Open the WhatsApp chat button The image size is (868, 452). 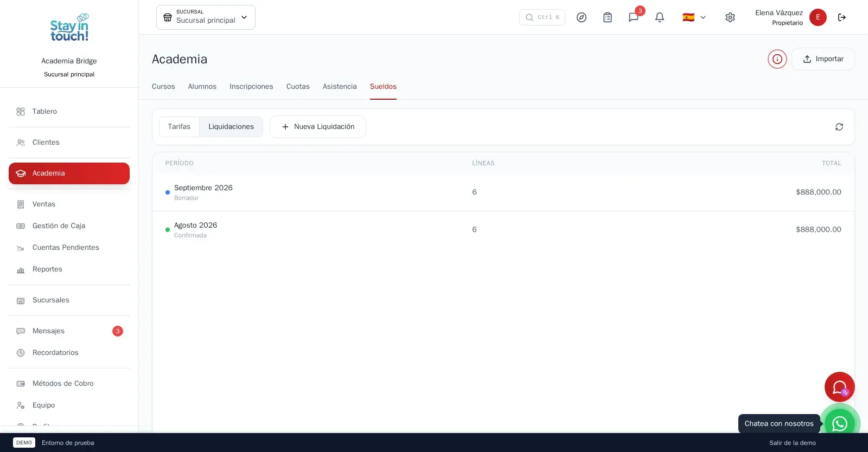840,423
